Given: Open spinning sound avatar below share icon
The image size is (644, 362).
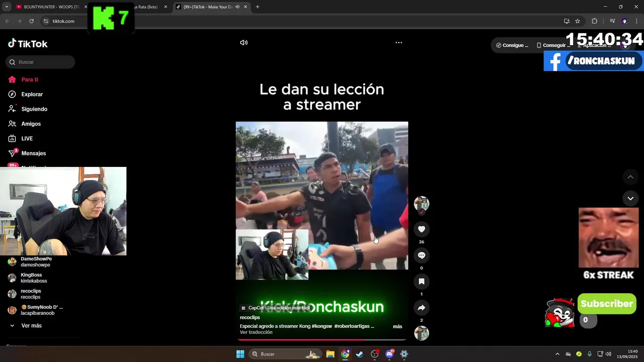Looking at the screenshot, I should point(422,333).
